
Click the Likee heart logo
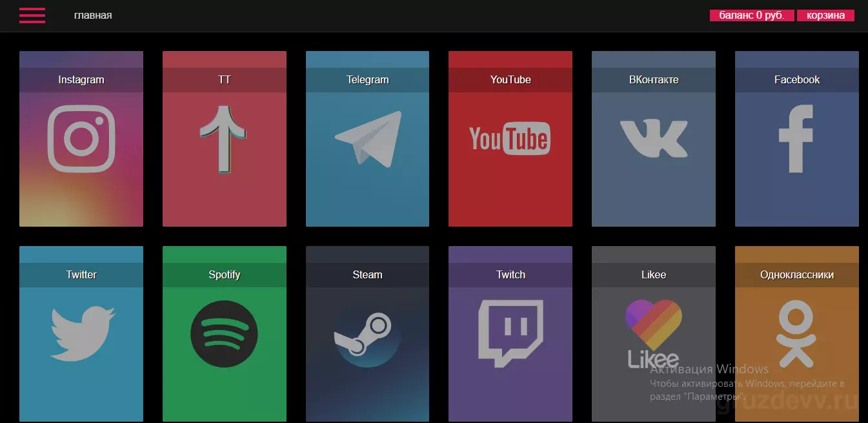click(654, 334)
